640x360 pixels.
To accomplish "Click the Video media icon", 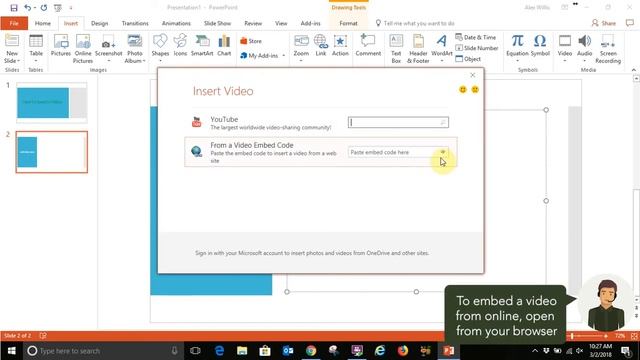I will point(565,49).
